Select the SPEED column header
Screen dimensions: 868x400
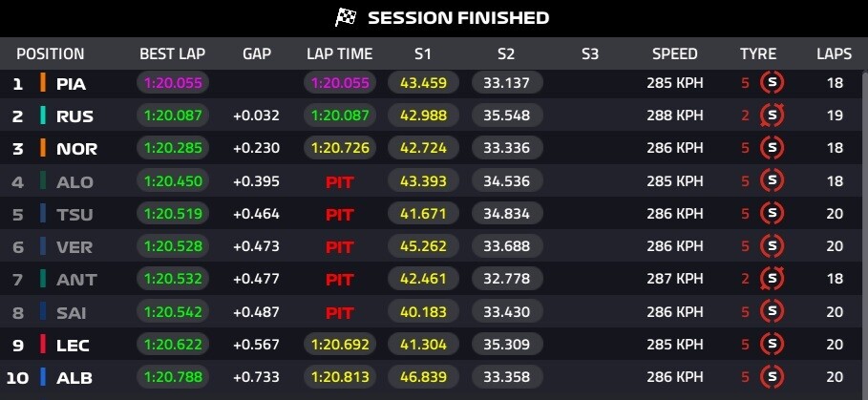point(675,53)
